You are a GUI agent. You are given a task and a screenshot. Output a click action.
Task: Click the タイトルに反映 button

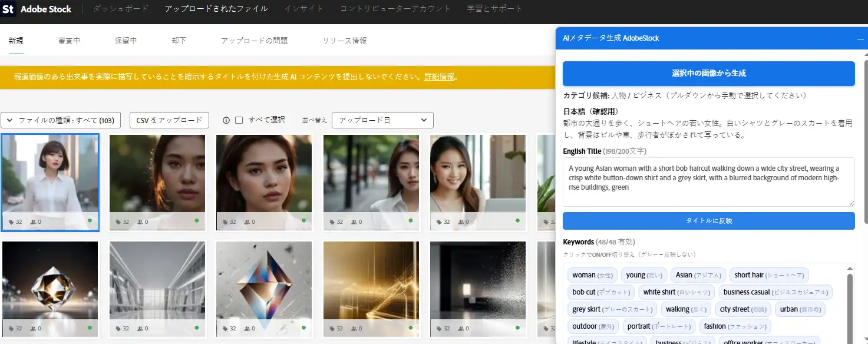pos(708,221)
